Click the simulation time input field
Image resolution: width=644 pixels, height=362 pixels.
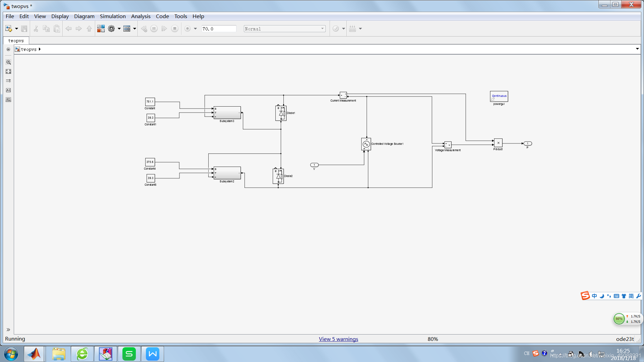217,28
